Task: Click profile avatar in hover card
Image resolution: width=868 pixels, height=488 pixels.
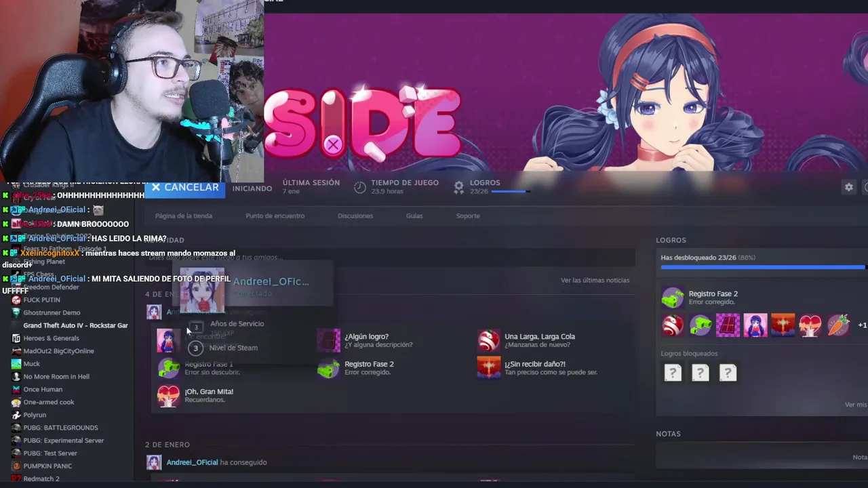Action: tap(202, 291)
